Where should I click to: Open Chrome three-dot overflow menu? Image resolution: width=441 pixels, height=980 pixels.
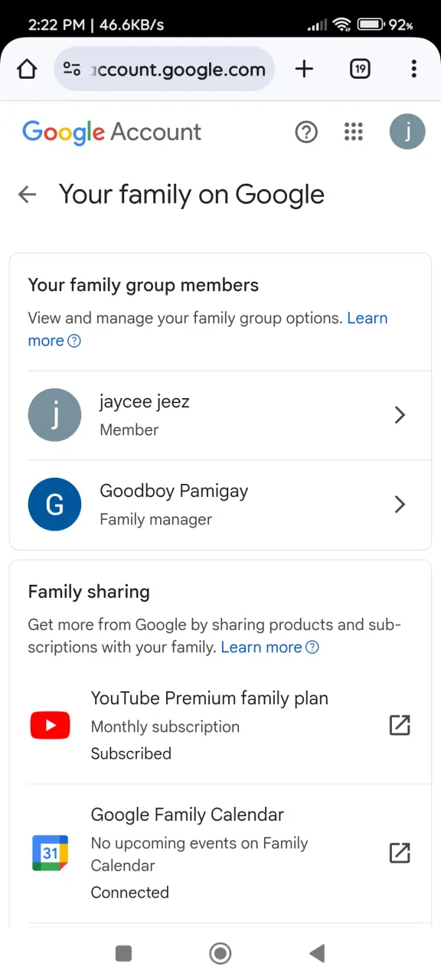tap(413, 70)
